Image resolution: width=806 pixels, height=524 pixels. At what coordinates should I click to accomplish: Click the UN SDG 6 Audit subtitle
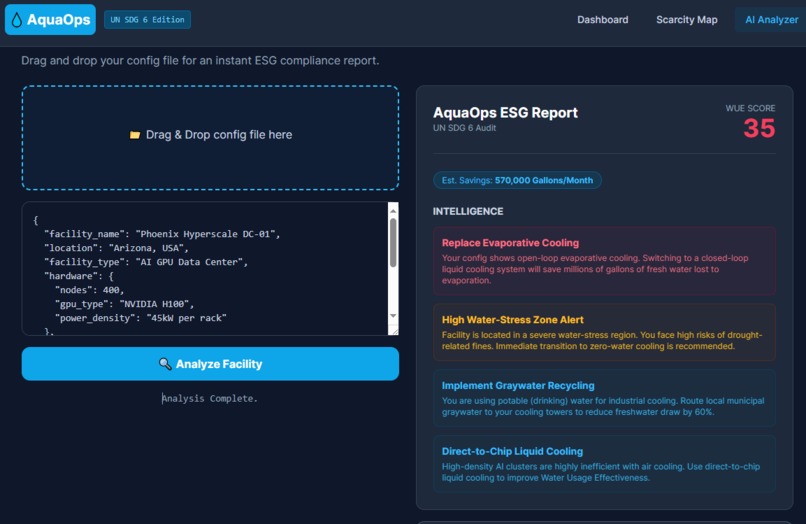464,128
